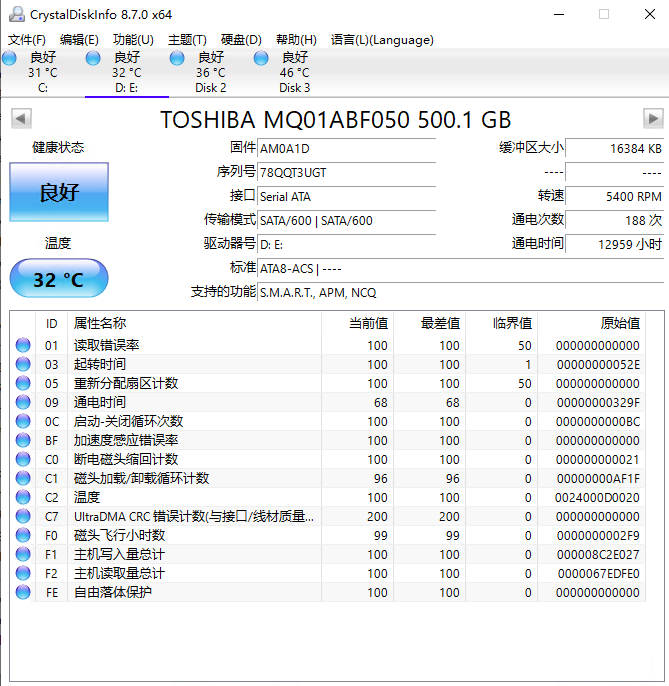This screenshot has width=669, height=686.
Task: Click status orb for C2 温度 row
Action: pyautogui.click(x=23, y=497)
